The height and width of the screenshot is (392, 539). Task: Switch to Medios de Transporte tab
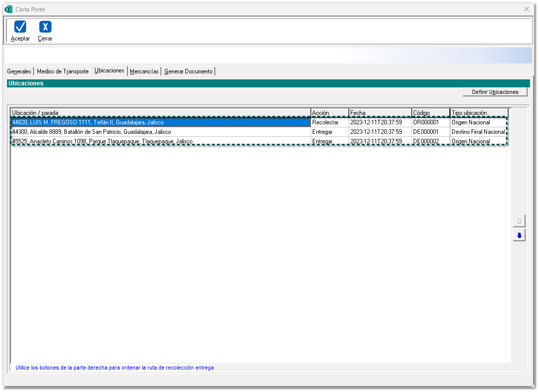point(63,71)
